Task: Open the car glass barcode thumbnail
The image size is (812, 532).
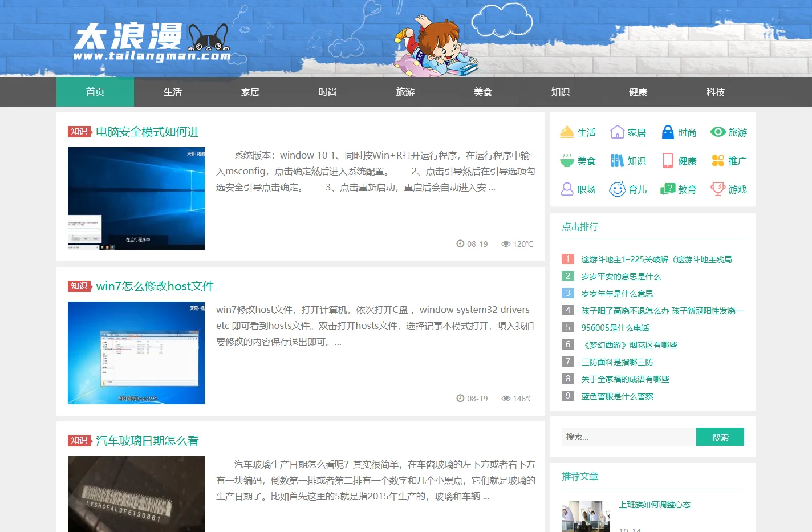Action: [136, 494]
